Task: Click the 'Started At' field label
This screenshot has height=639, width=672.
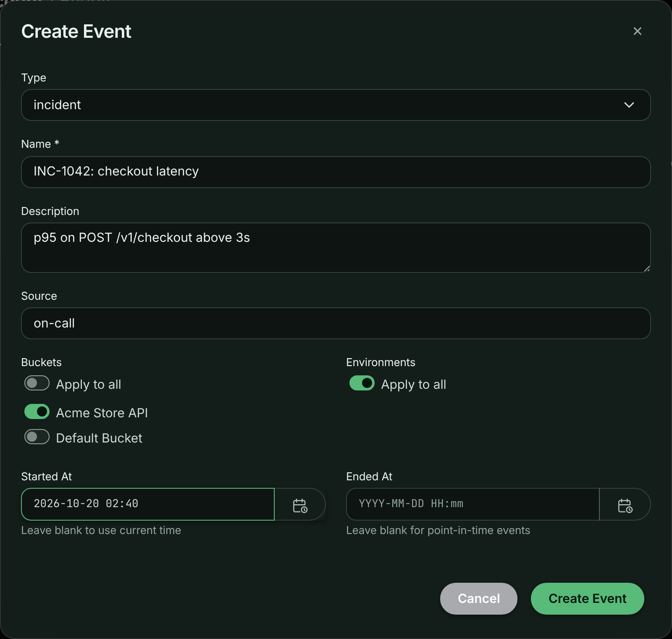Action: pos(47,477)
